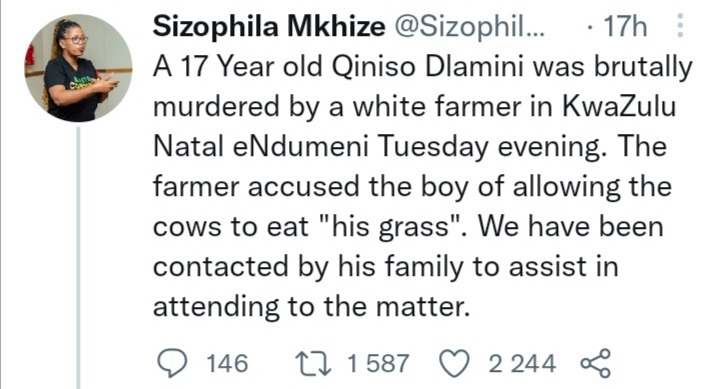View the 1 587 retweets count

click(378, 363)
